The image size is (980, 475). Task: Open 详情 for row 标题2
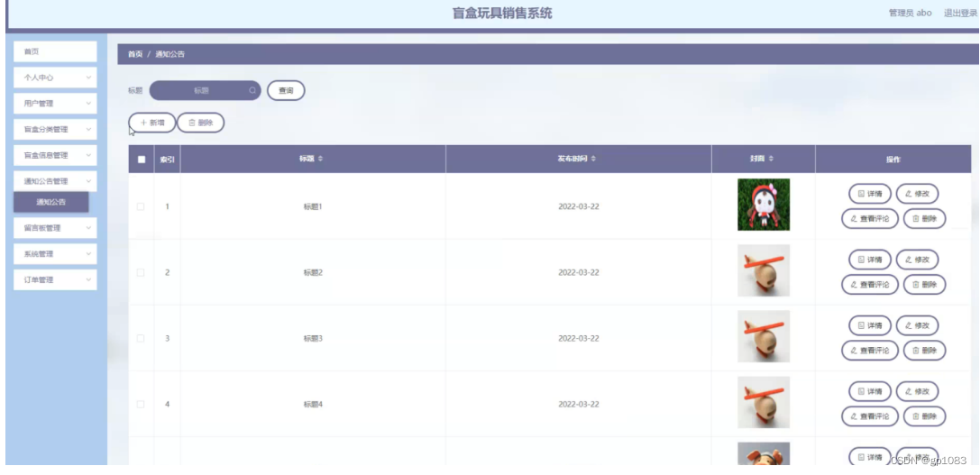[x=869, y=260]
